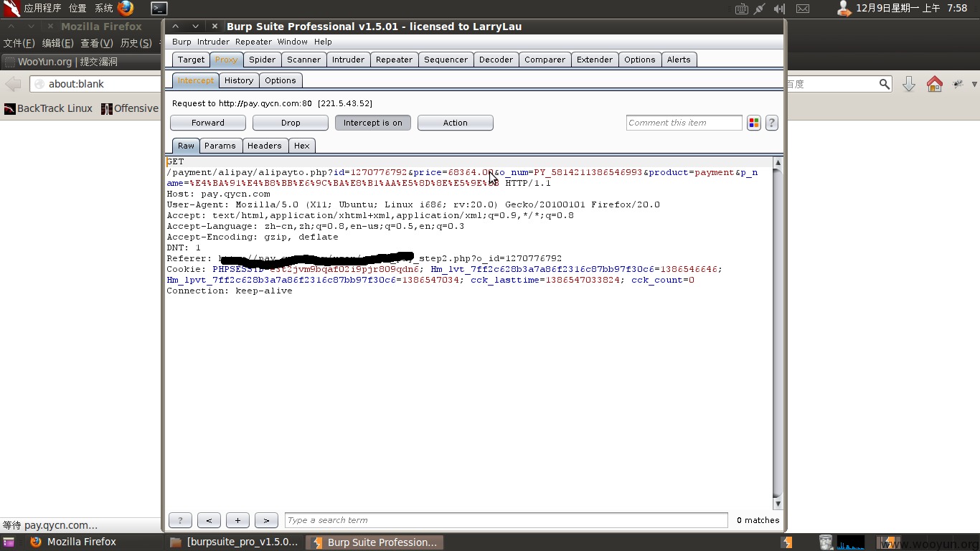The width and height of the screenshot is (980, 551).
Task: Switch to the Params view tab
Action: 220,146
